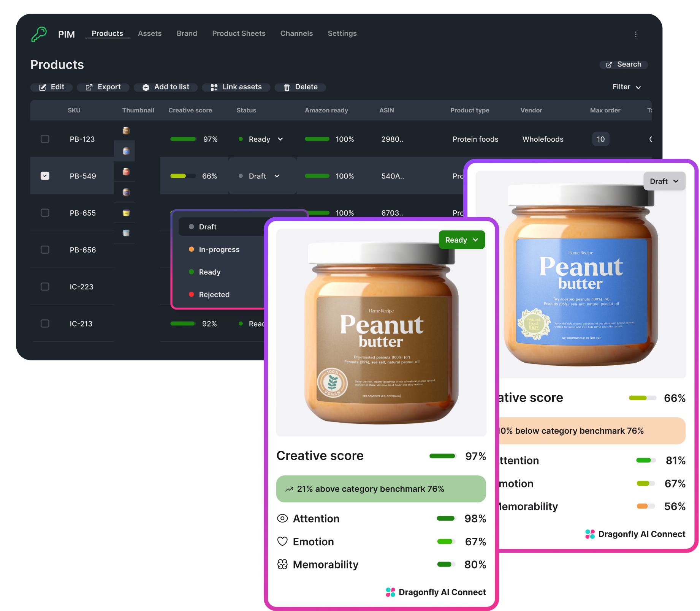
Task: Click the Export arrow icon
Action: [89, 87]
